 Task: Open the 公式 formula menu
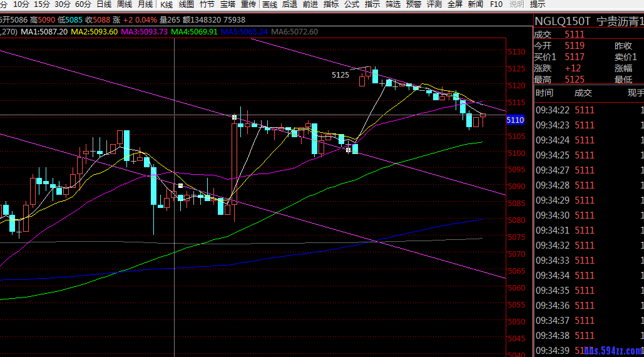point(352,4)
